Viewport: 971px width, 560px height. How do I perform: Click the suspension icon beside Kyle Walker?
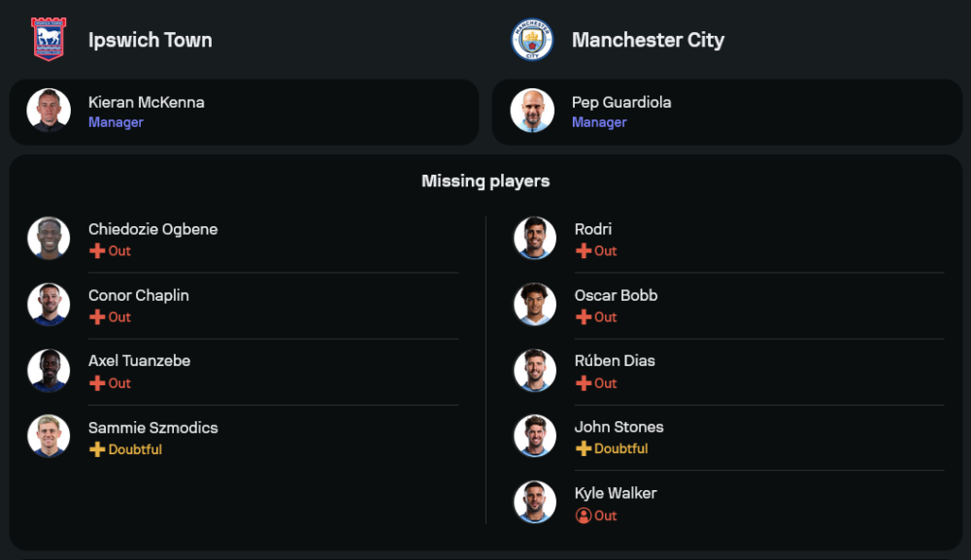tap(584, 515)
